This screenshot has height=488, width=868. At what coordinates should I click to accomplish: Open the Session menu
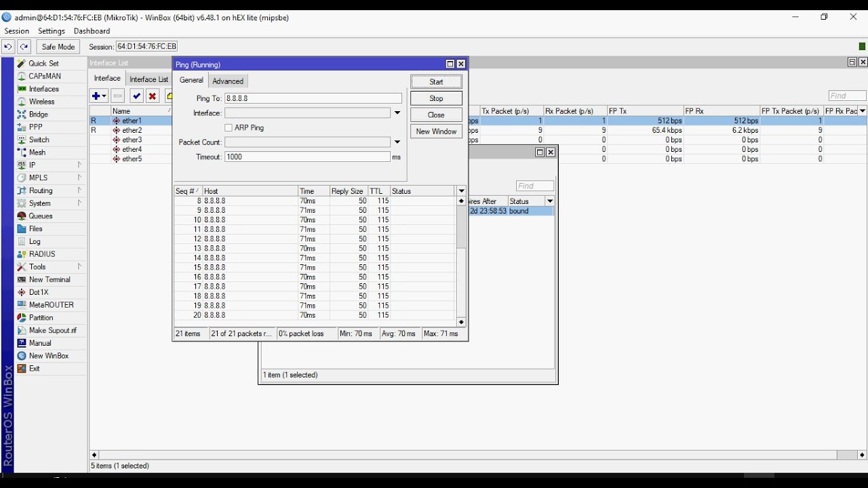coord(17,31)
